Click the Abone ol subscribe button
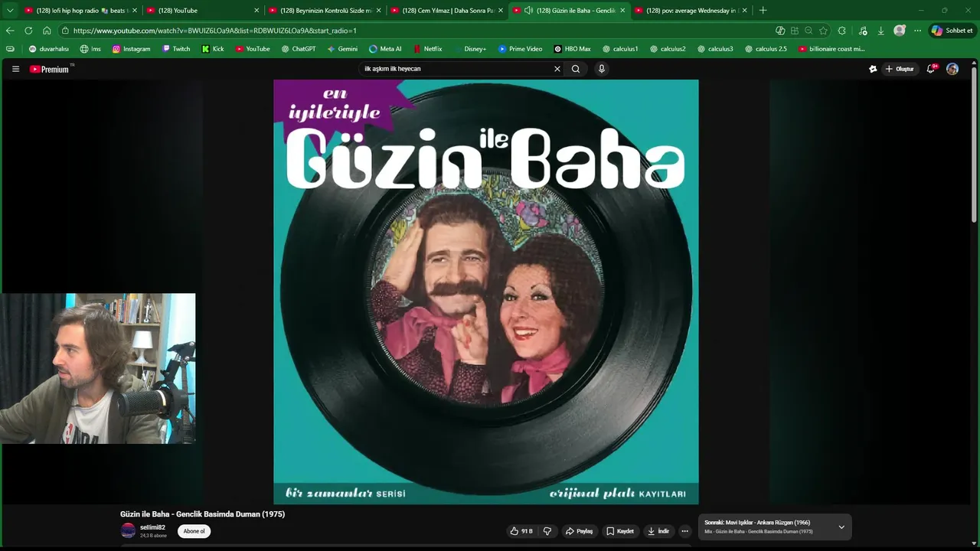980x551 pixels. (x=194, y=531)
